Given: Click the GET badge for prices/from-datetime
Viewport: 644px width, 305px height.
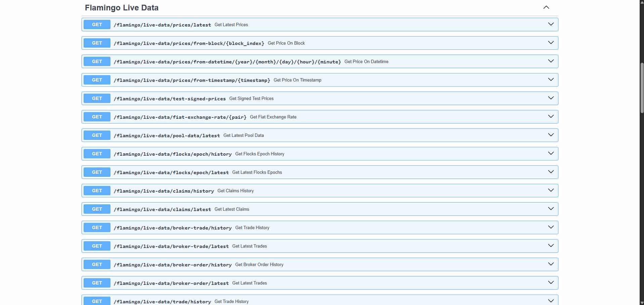Looking at the screenshot, I should pos(97,61).
